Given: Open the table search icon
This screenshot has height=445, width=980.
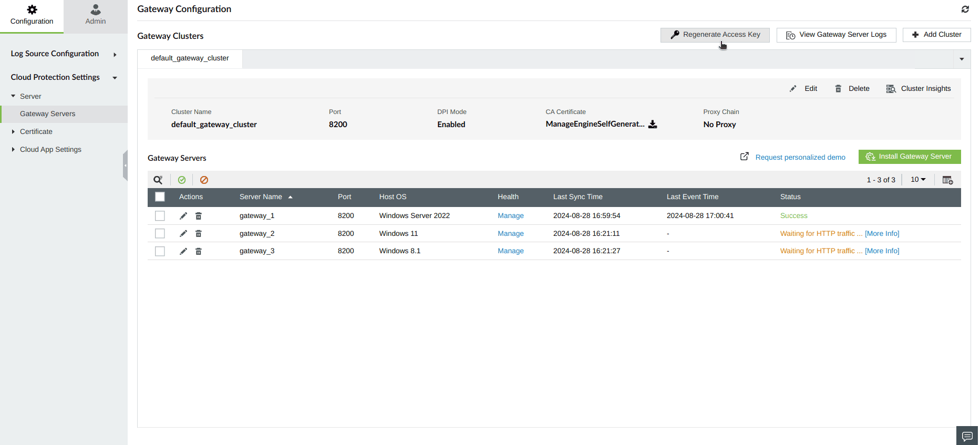Looking at the screenshot, I should [158, 180].
